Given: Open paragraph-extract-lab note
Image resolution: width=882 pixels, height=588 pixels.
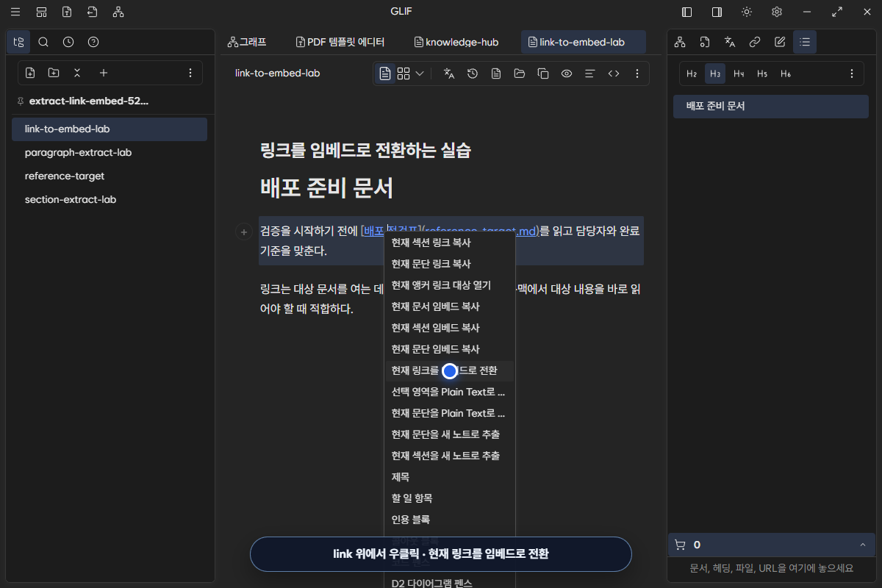Looking at the screenshot, I should (x=110, y=152).
